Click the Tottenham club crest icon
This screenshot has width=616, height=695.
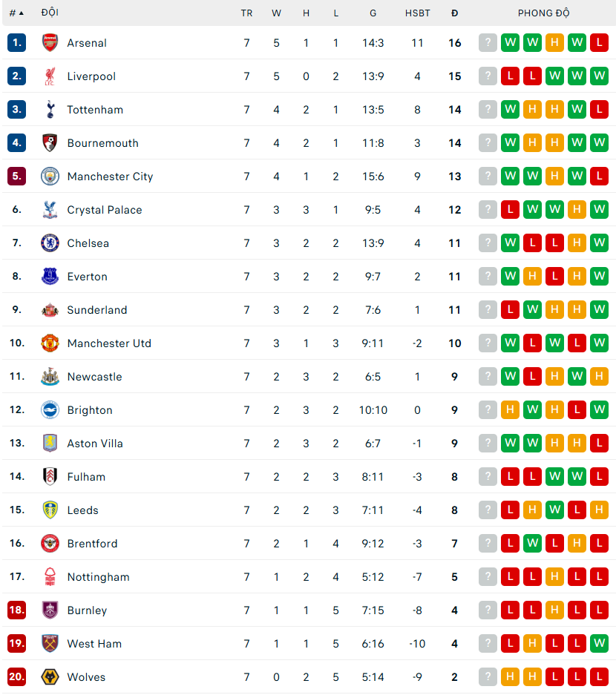[50, 110]
